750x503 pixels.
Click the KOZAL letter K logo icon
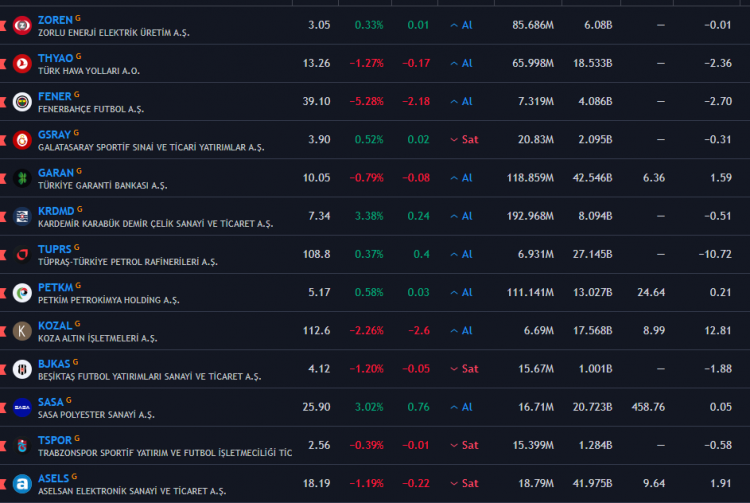click(x=22, y=331)
